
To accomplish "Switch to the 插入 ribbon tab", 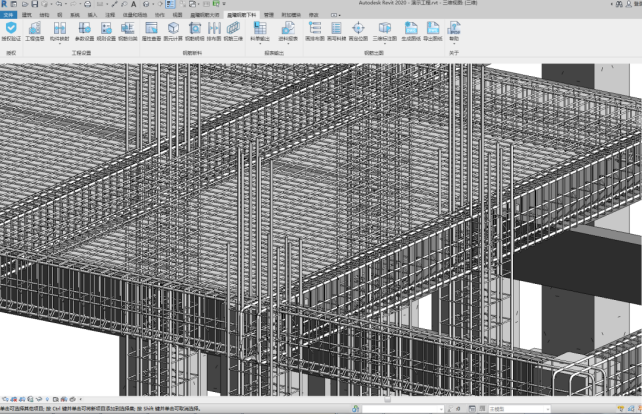I will (92, 15).
